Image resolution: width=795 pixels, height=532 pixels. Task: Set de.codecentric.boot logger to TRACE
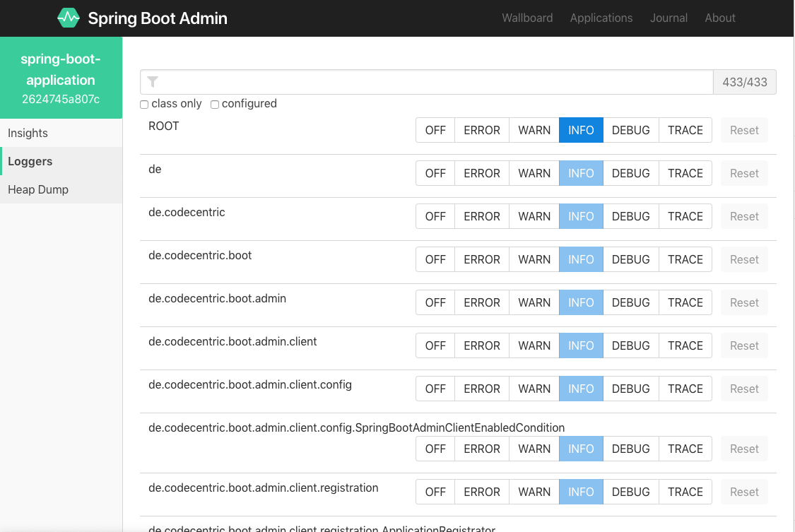tap(685, 259)
